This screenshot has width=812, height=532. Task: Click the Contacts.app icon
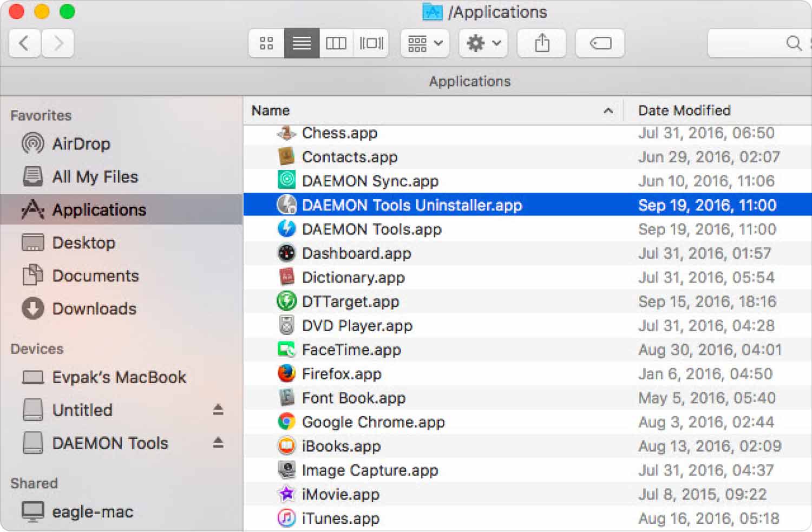286,156
